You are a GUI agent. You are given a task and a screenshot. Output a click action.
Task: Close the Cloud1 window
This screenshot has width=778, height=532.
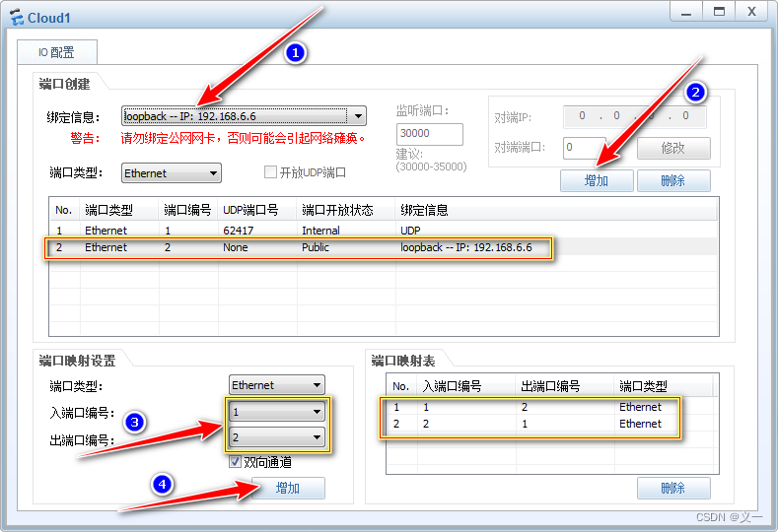pyautogui.click(x=751, y=12)
